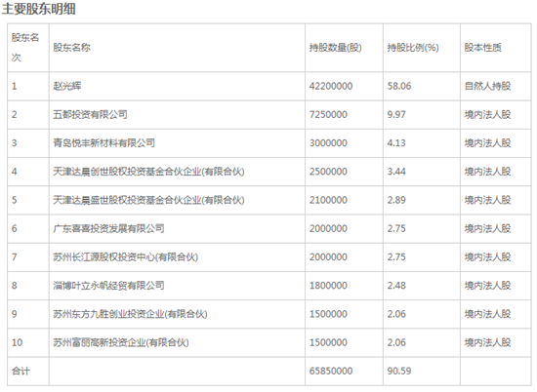Select the 股东名称 column header
The width and height of the screenshot is (537, 392).
point(71,48)
